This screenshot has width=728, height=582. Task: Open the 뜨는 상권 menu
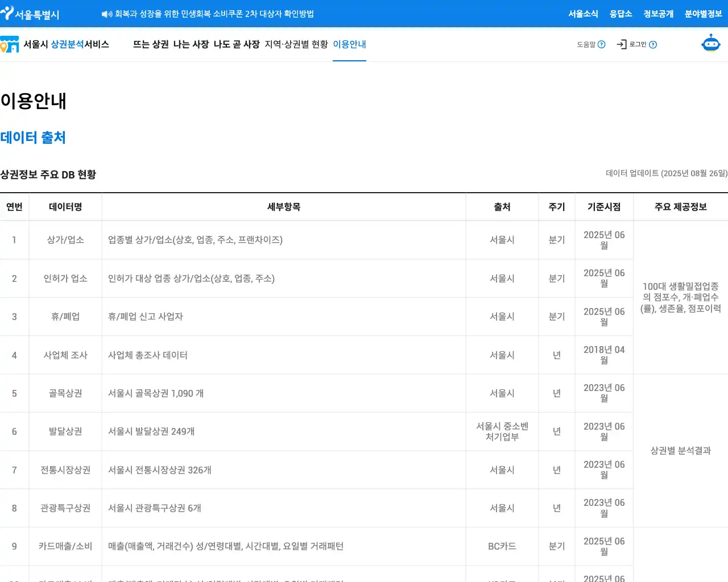coord(151,44)
